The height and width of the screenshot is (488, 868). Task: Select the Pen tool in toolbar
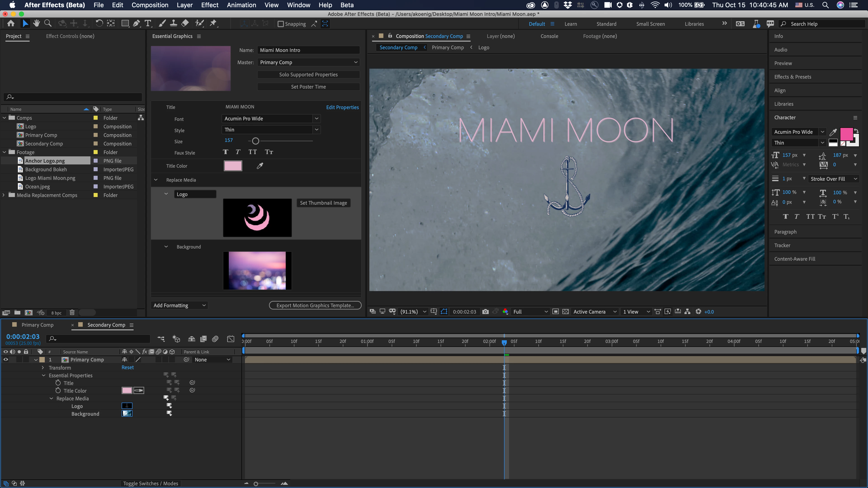coord(136,23)
